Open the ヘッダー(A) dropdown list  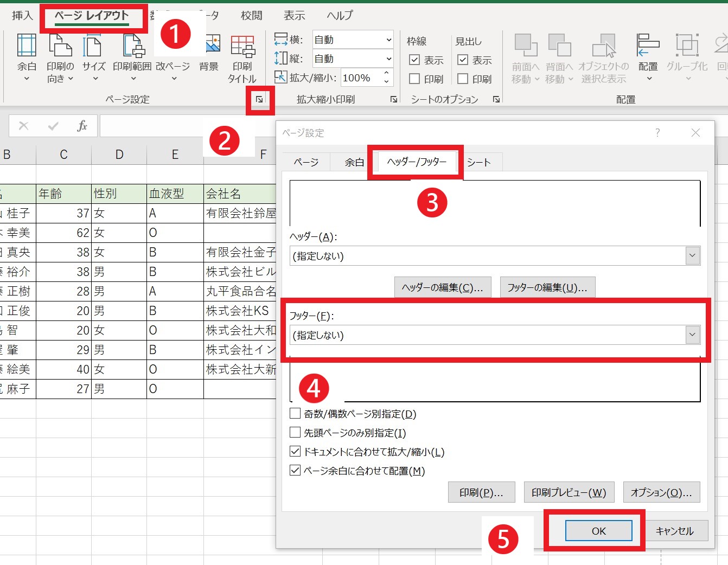click(692, 255)
